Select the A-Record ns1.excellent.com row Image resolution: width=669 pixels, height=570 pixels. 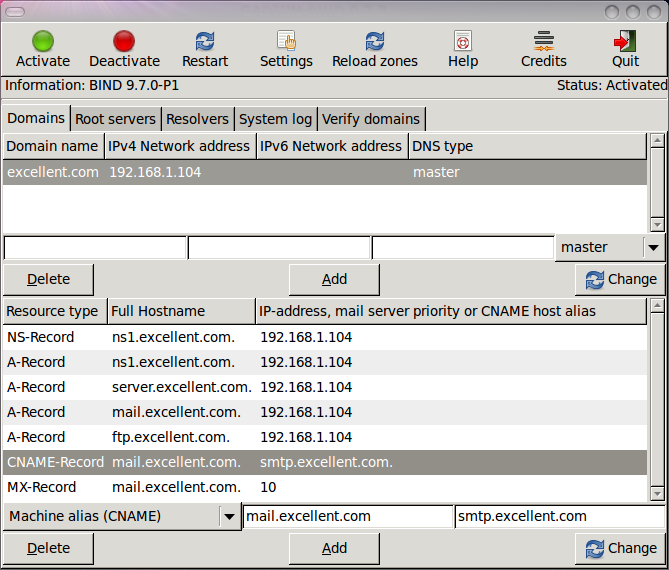point(325,363)
